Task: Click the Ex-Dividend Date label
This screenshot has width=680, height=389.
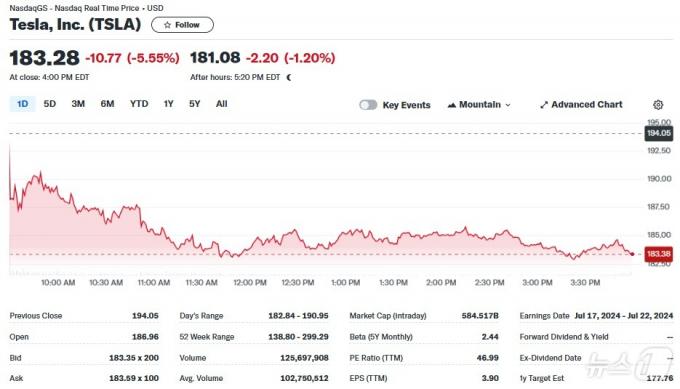Action: click(x=550, y=358)
